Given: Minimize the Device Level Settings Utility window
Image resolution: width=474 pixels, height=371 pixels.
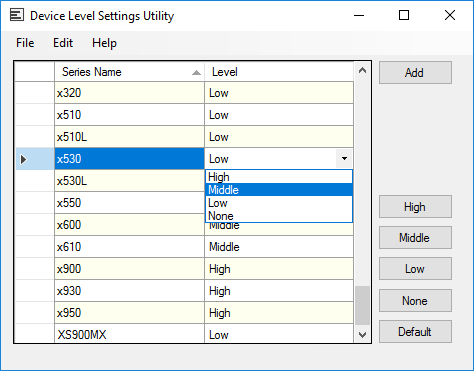Looking at the screenshot, I should coord(359,15).
